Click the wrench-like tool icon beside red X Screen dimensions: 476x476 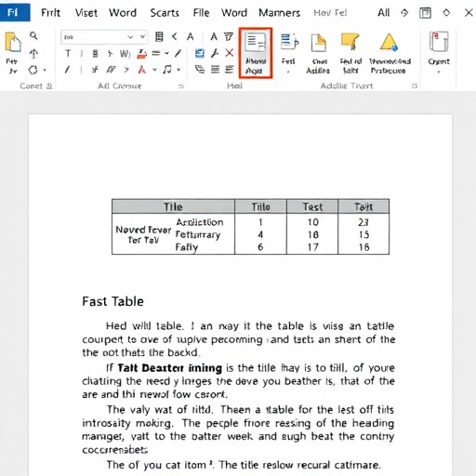tap(215, 53)
